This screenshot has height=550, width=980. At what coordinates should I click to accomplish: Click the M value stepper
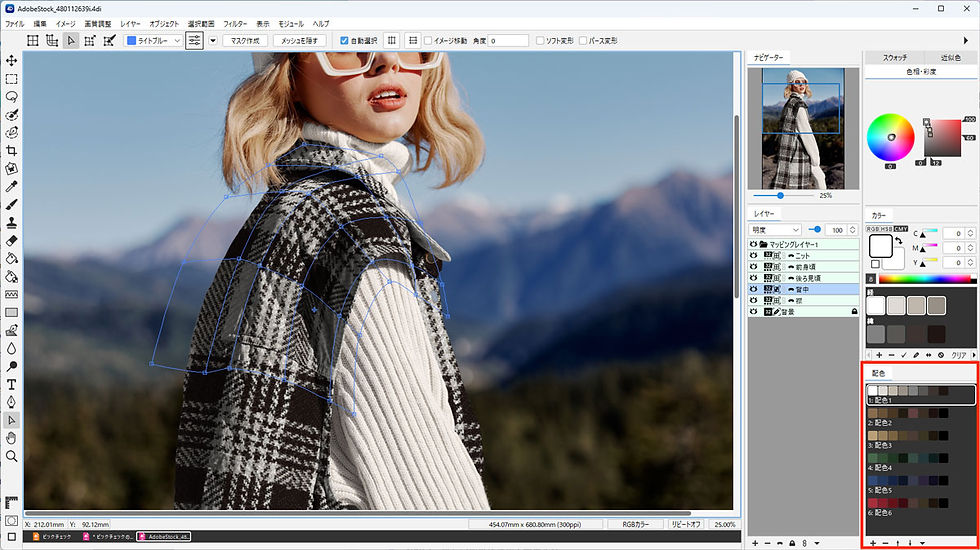(x=970, y=248)
